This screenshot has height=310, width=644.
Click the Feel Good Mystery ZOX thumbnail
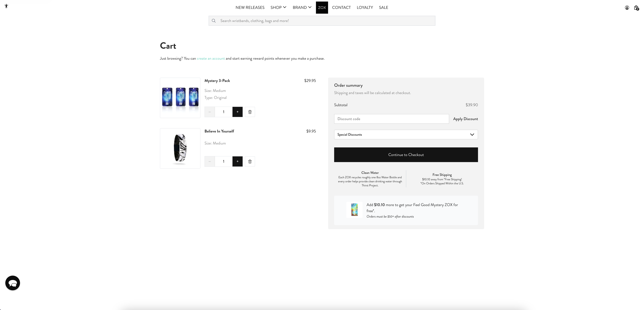click(354, 210)
